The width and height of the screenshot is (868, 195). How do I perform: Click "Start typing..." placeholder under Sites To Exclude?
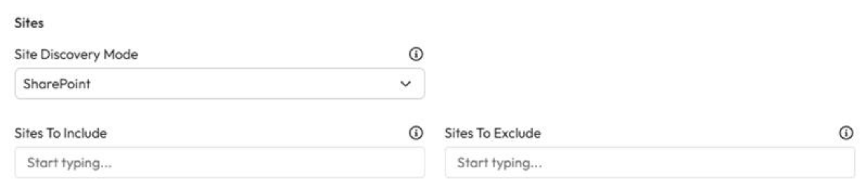click(x=500, y=163)
